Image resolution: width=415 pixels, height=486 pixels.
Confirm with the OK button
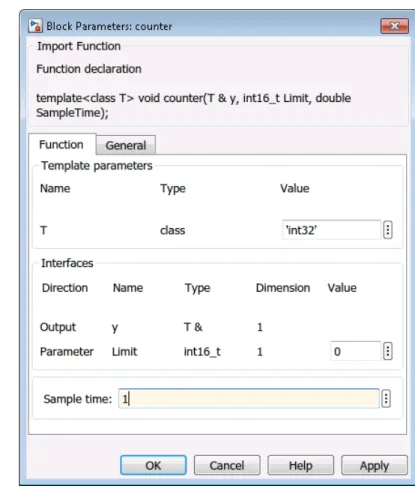pos(153,465)
